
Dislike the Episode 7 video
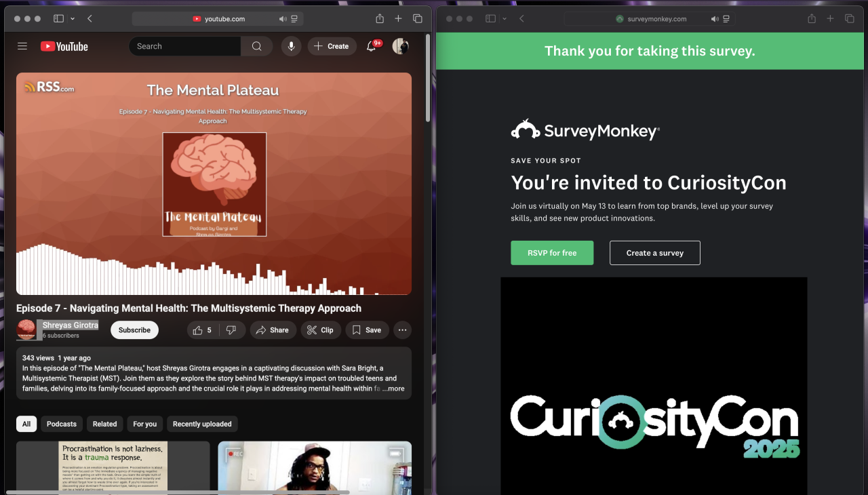tap(231, 330)
